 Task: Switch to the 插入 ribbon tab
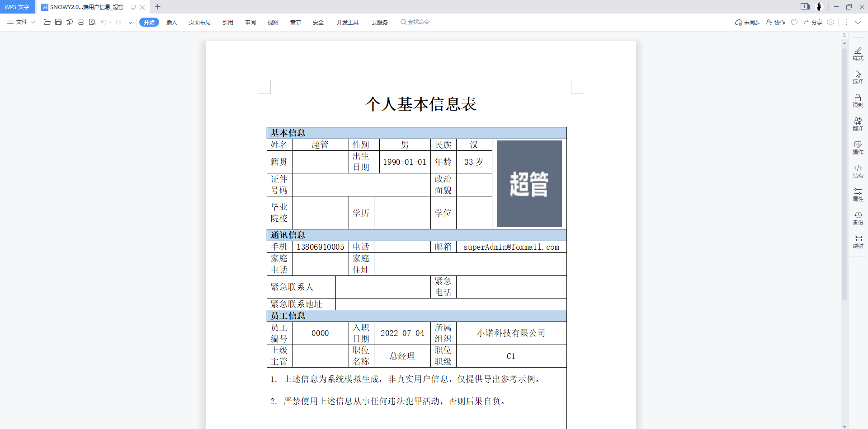(x=172, y=22)
